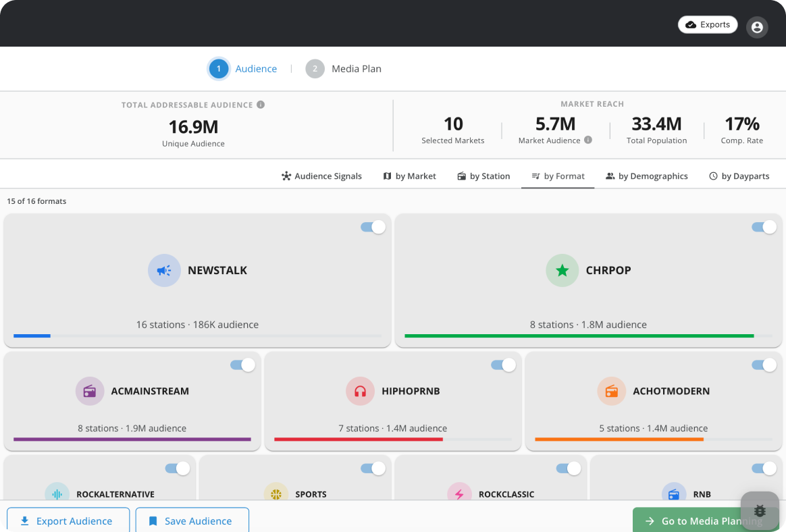This screenshot has height=532, width=786.
Task: Switch to the Audience Signals tab
Action: click(322, 176)
